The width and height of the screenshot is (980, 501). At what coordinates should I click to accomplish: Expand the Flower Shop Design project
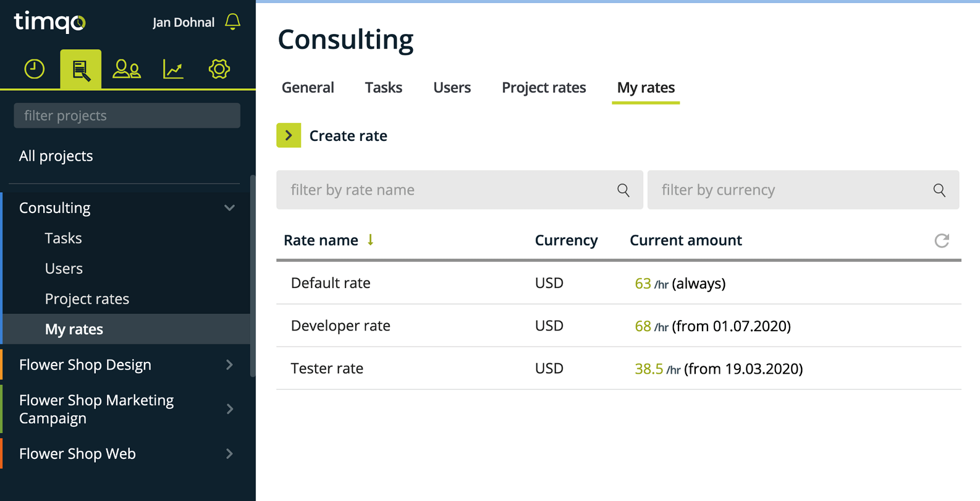click(229, 365)
